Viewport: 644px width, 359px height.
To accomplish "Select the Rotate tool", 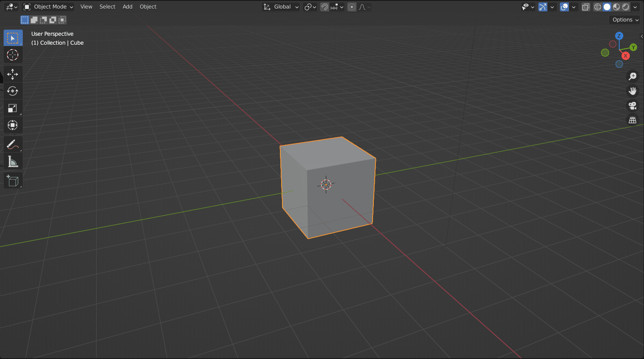I will coord(13,91).
